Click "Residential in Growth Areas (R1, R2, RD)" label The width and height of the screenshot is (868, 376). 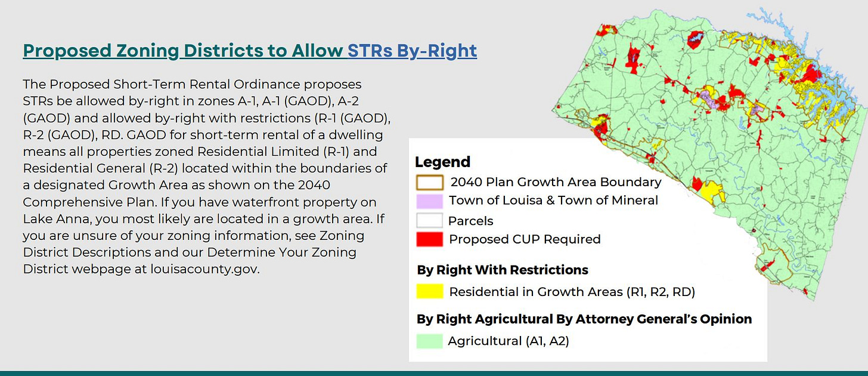[x=572, y=292]
